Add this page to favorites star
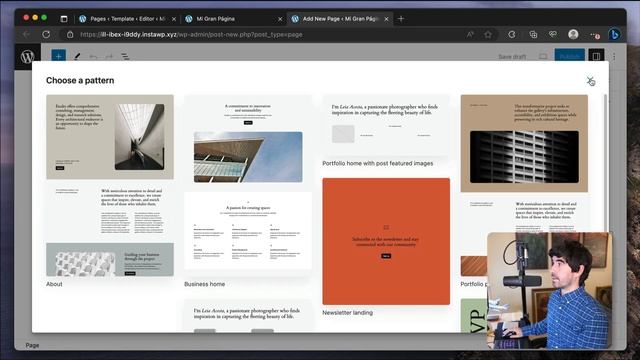 (x=488, y=35)
